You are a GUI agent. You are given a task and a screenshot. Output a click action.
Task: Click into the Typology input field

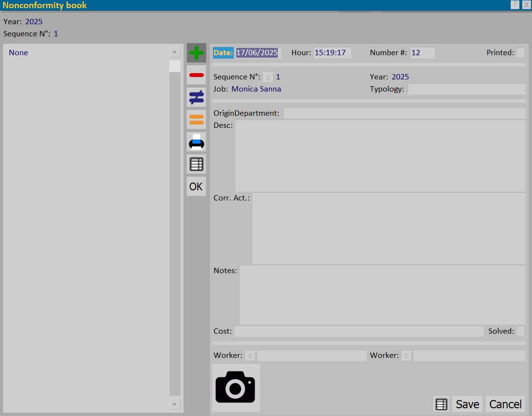click(x=467, y=89)
